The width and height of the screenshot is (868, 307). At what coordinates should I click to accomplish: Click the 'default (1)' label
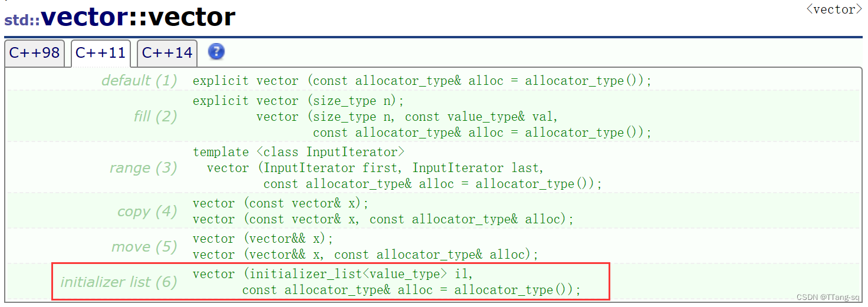139,81
